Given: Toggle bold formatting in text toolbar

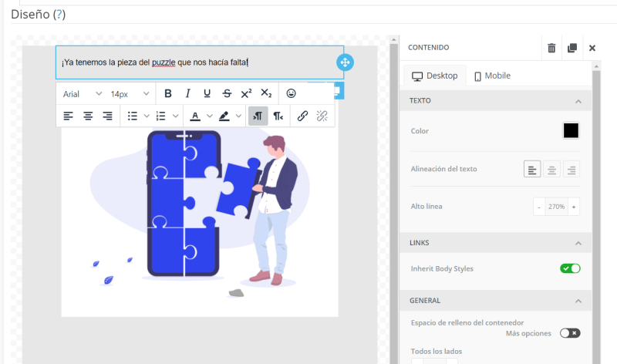Looking at the screenshot, I should (x=168, y=93).
